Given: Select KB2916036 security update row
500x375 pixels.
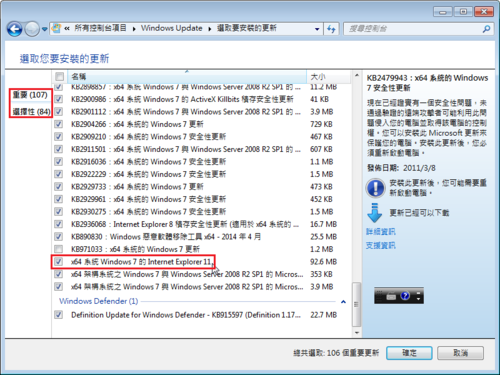Looking at the screenshot, I should click(x=148, y=162).
